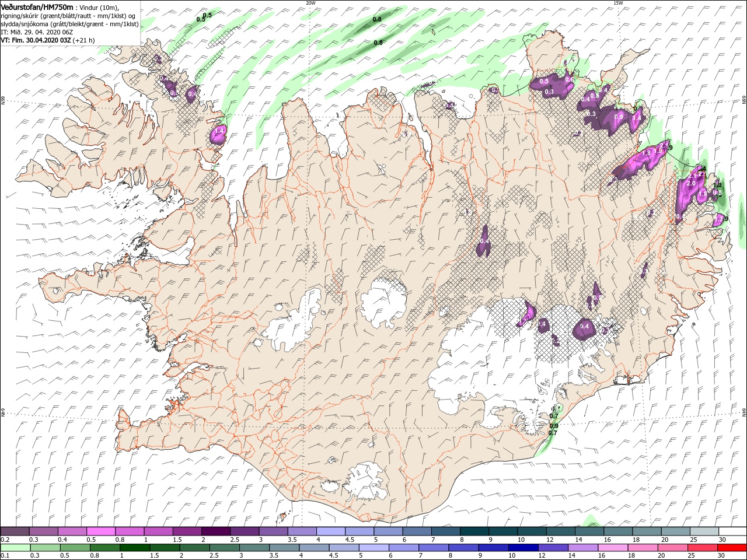Click the '2.0' precipitation value on the east coast

pyautogui.click(x=691, y=184)
